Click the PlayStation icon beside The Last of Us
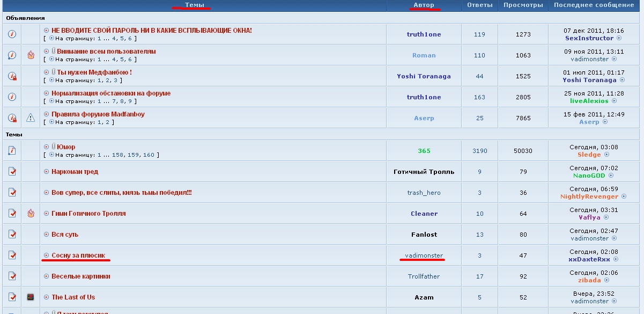Image resolution: width=644 pixels, height=314 pixels. pyautogui.click(x=31, y=297)
